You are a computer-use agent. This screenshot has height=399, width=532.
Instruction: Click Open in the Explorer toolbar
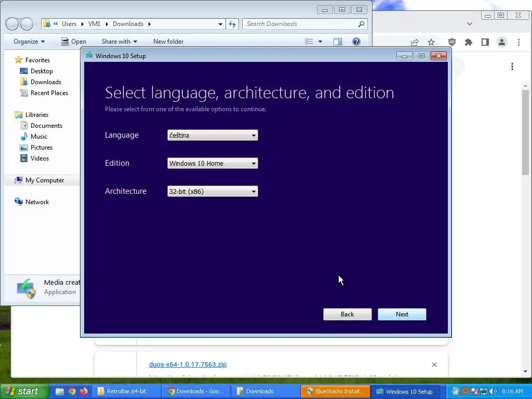click(74, 42)
